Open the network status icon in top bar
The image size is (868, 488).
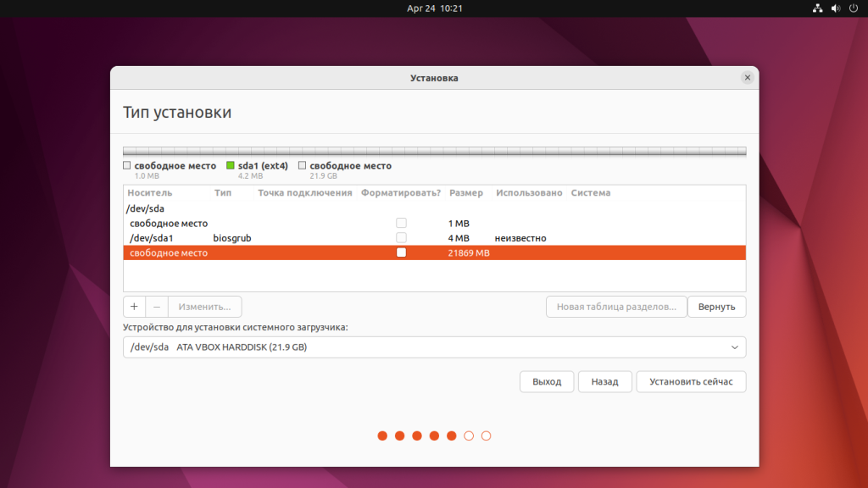pyautogui.click(x=818, y=8)
